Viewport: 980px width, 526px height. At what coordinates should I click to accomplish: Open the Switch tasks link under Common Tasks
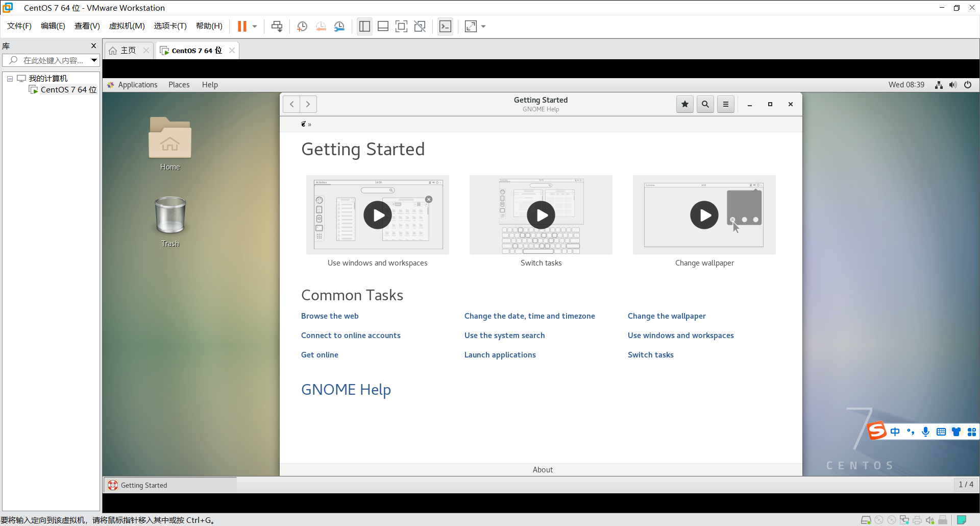(650, 355)
